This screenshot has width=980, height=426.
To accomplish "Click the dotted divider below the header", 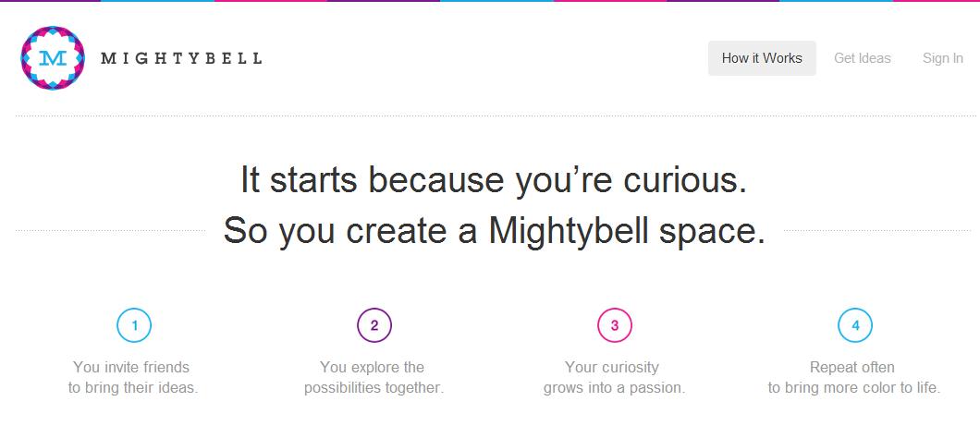I will (x=496, y=116).
